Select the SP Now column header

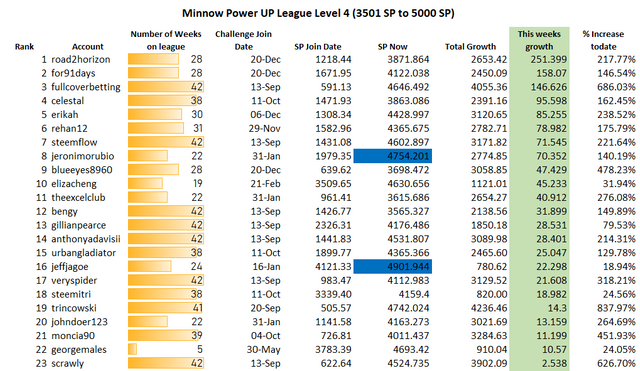coord(392,47)
